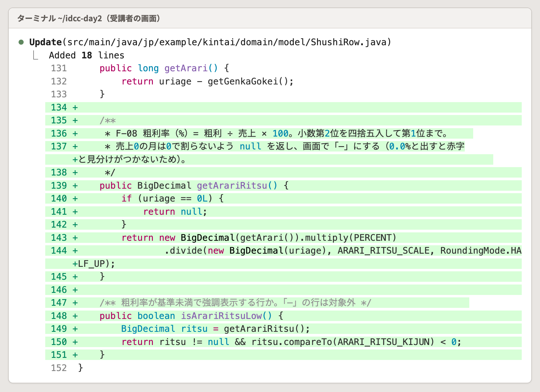Image resolution: width=540 pixels, height=392 pixels.
Task: Select line number 131
Action: (59, 68)
